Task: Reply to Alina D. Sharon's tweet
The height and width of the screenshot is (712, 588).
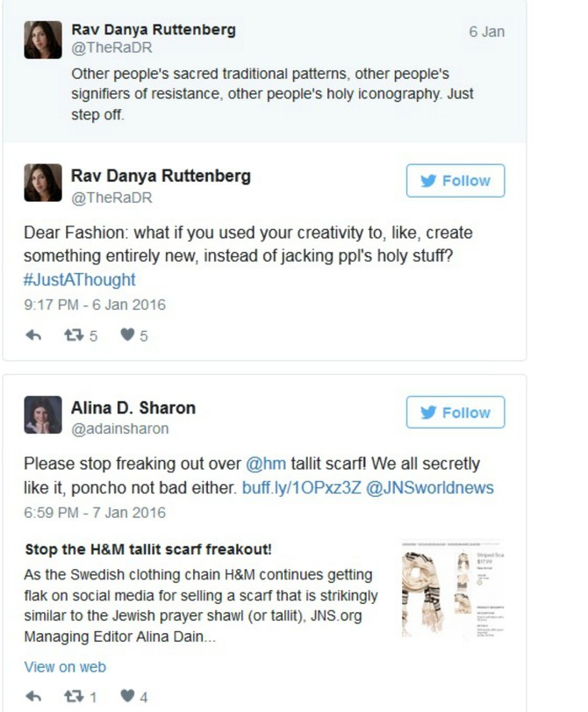Action: tap(33, 696)
